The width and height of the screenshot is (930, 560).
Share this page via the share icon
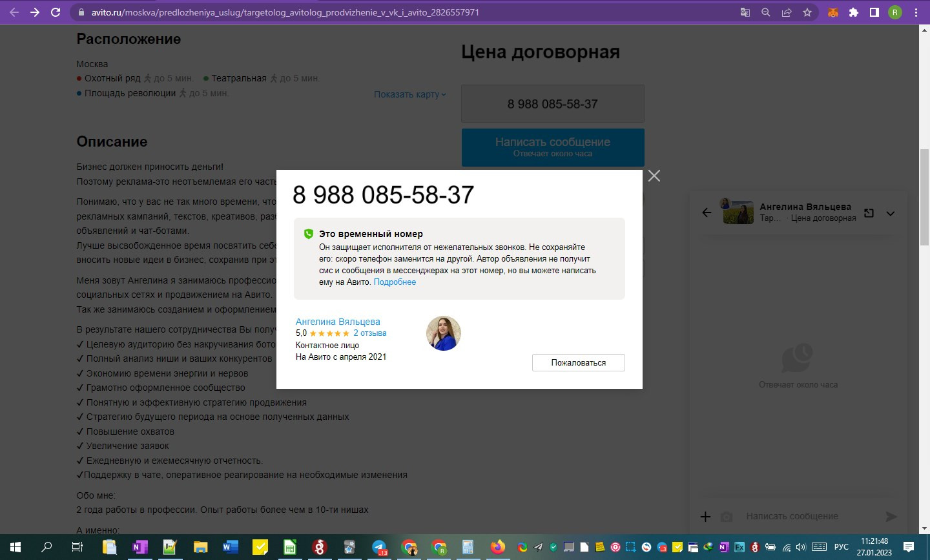(x=787, y=12)
